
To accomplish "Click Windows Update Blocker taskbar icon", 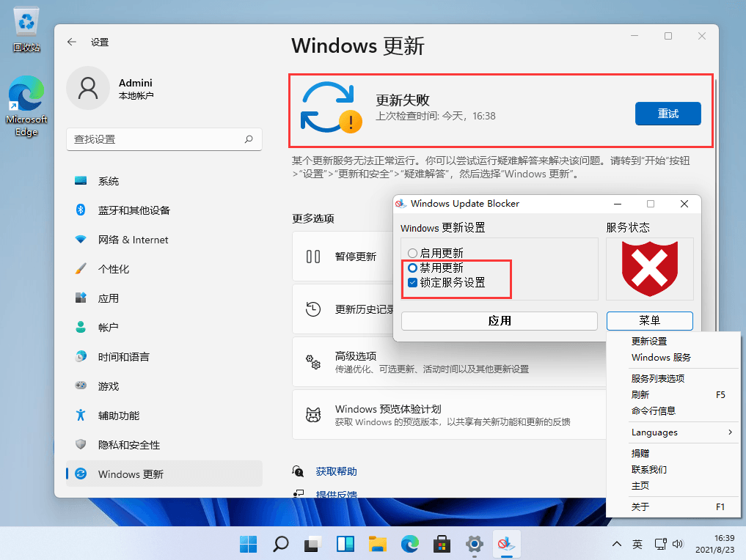I will click(506, 544).
